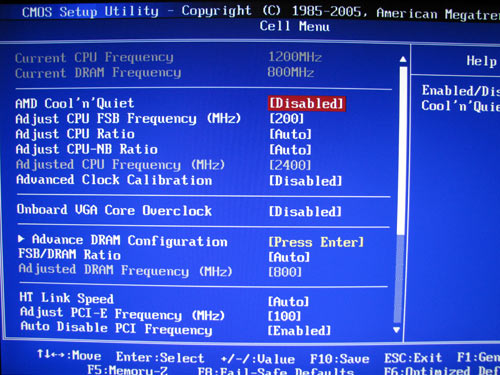Select the Onboard VGA Core Overclock label
The height and width of the screenshot is (375, 500).
coord(114,210)
